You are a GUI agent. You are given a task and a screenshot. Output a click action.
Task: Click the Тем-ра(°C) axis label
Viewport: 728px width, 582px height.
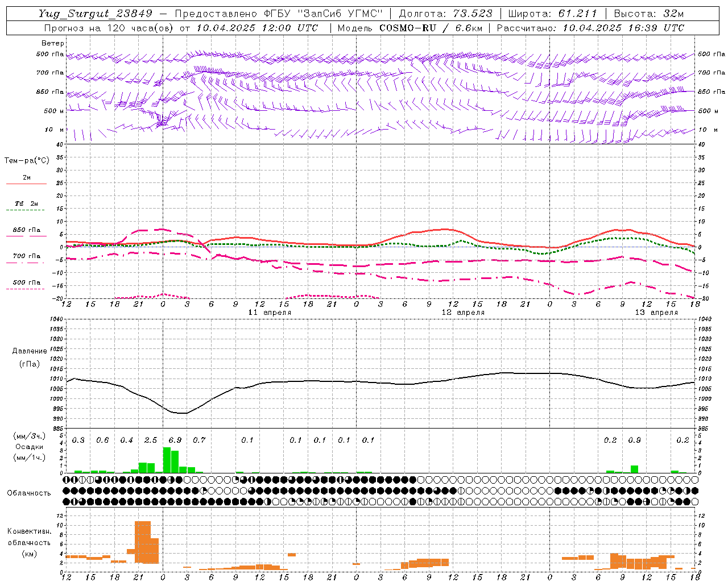27,161
